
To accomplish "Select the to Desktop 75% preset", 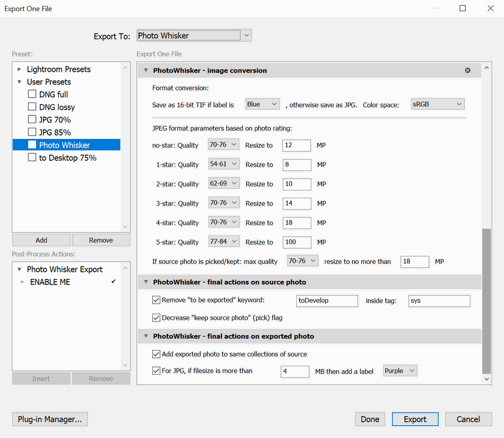I will [68, 157].
